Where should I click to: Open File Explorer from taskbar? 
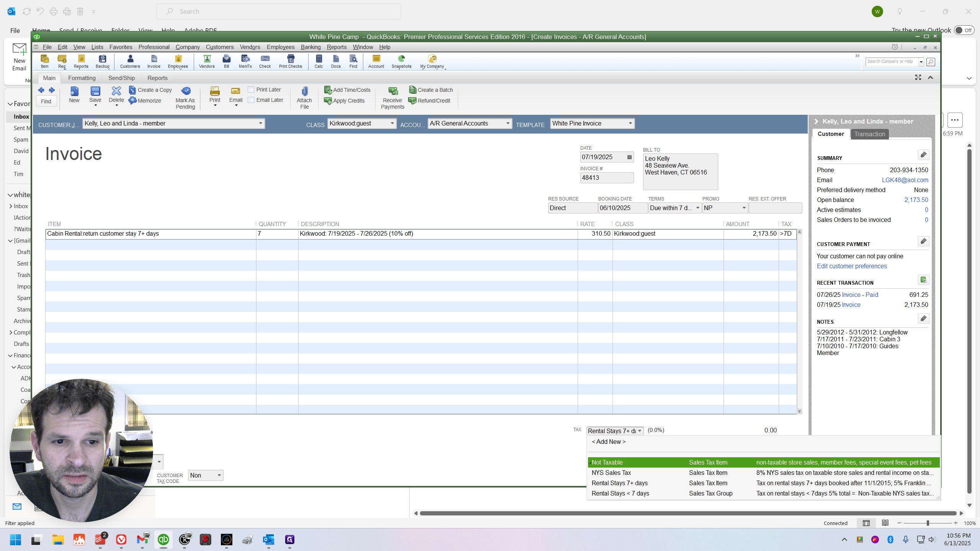[x=58, y=540]
